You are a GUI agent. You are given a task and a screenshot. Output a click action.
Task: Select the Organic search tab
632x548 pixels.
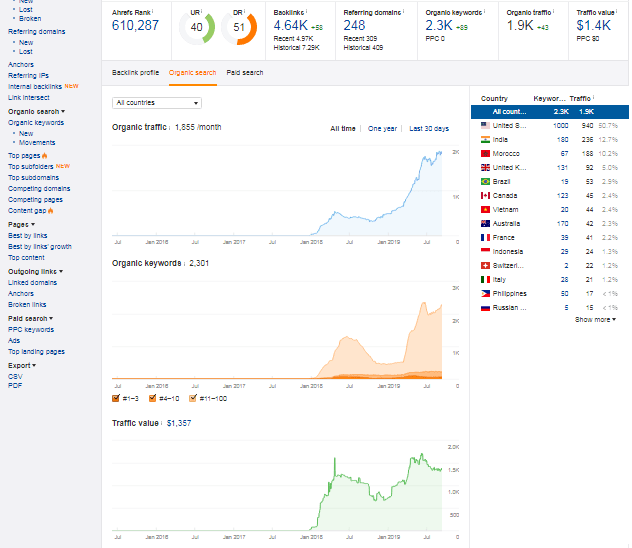click(x=193, y=73)
